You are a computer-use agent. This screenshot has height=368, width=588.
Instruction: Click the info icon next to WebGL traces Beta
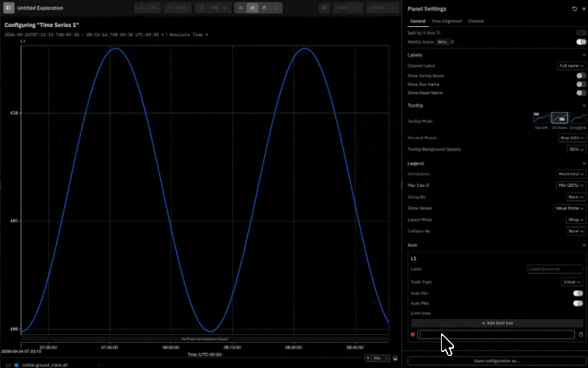(x=452, y=42)
